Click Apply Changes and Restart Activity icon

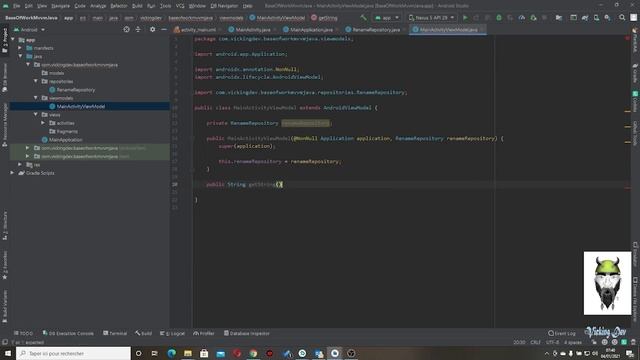point(476,18)
